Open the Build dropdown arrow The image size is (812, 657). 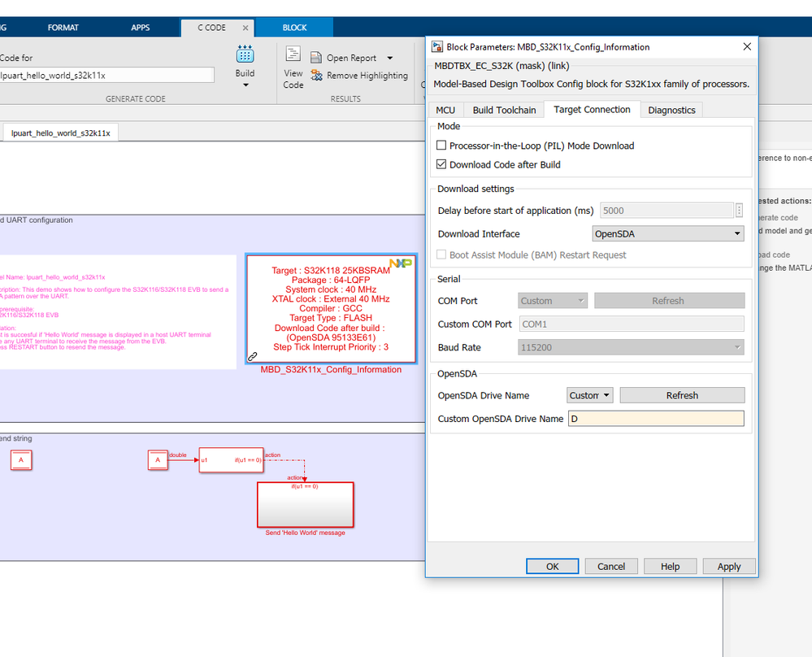(245, 85)
